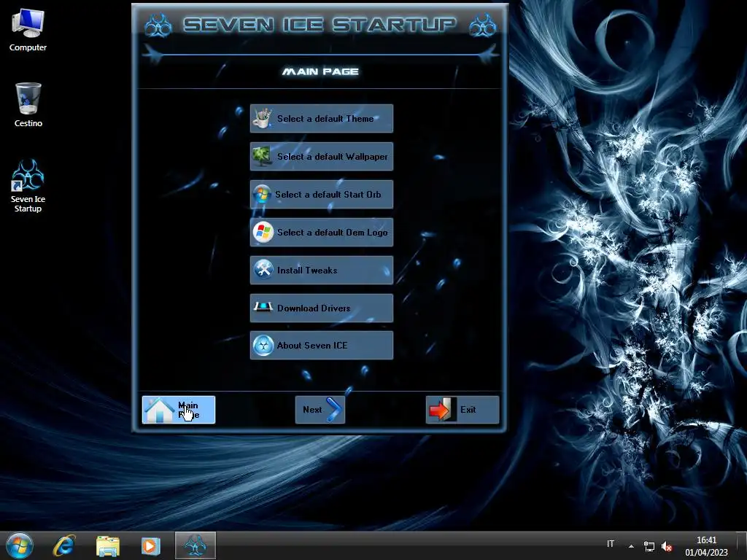Open the network tray icon
747x560 pixels.
click(x=649, y=546)
